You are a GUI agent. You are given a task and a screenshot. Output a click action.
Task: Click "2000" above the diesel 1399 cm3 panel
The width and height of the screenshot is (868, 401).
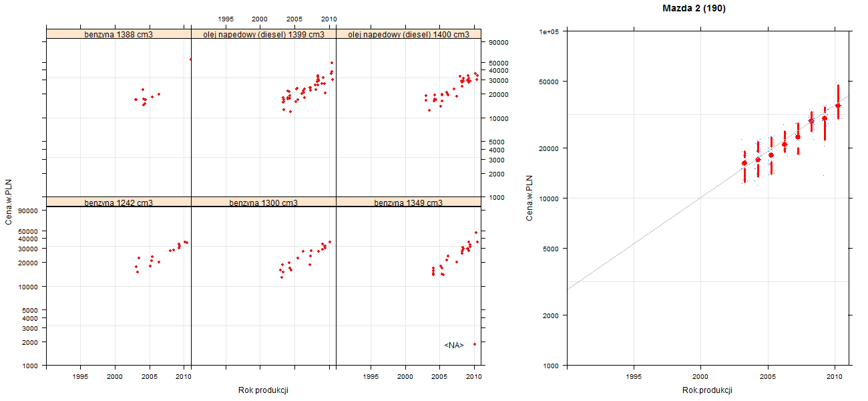[260, 19]
